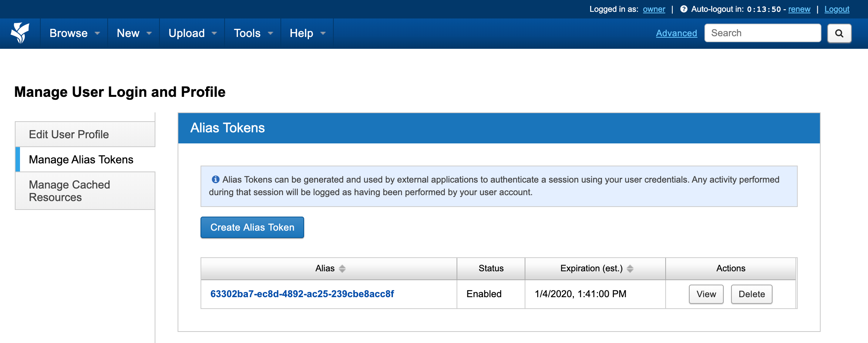Viewport: 868px width, 343px height.
Task: Delete the 63302ba7 alias token
Action: click(x=751, y=294)
